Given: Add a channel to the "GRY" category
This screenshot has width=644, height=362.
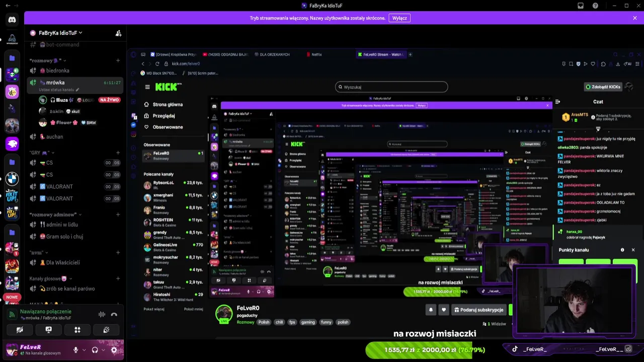Looking at the screenshot, I should click(118, 153).
